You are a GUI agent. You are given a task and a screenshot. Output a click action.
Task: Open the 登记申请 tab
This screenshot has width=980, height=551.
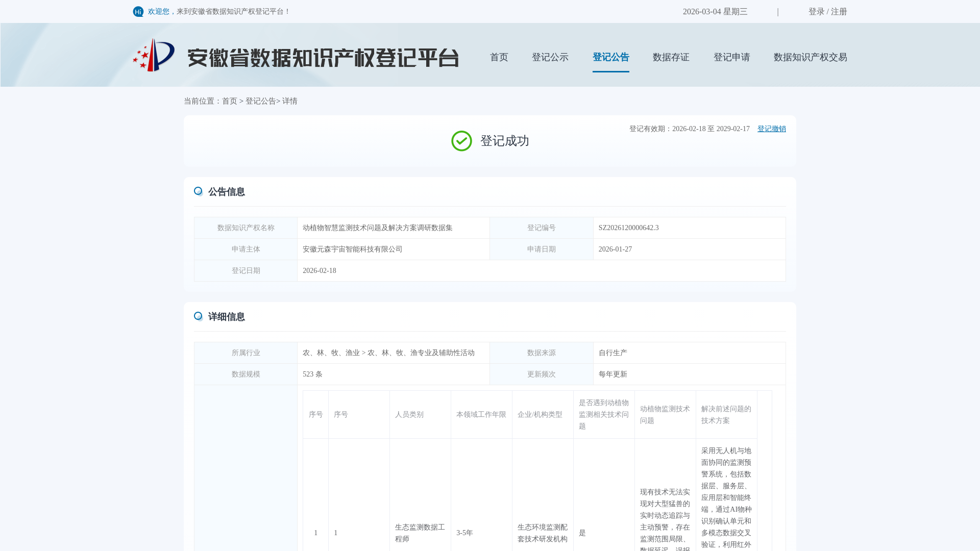tap(732, 57)
